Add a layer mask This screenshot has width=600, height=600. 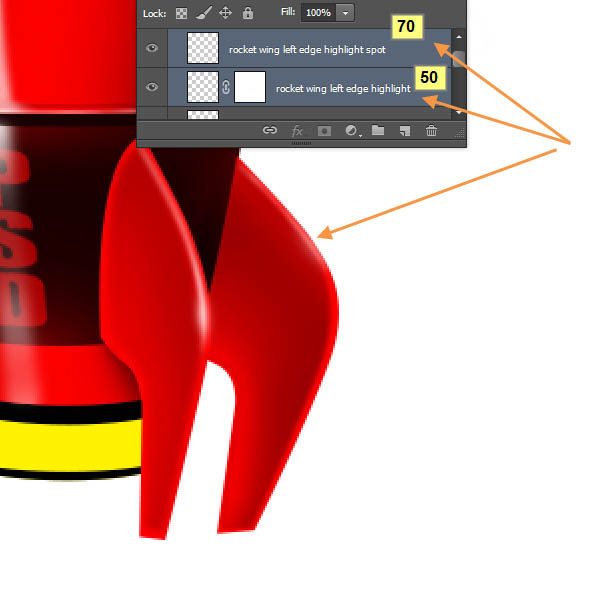pos(324,130)
